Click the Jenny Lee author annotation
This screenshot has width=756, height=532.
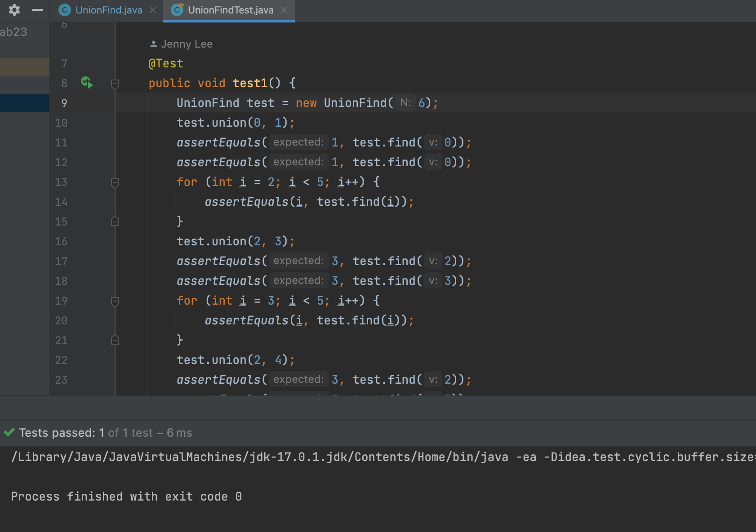tap(187, 44)
